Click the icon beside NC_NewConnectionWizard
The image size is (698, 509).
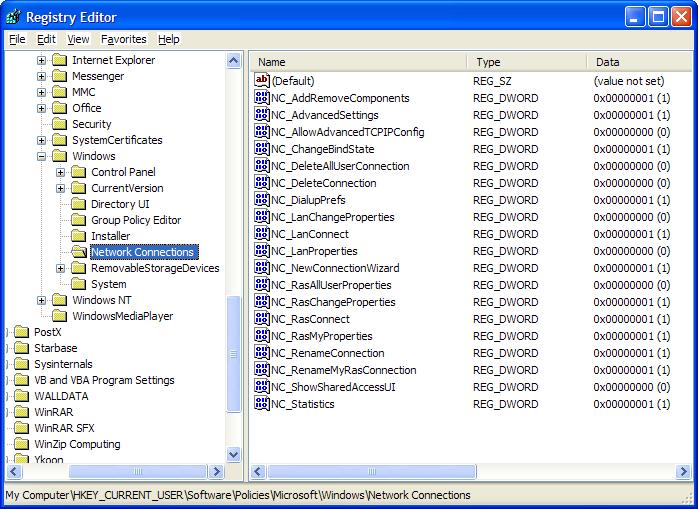coord(262,267)
